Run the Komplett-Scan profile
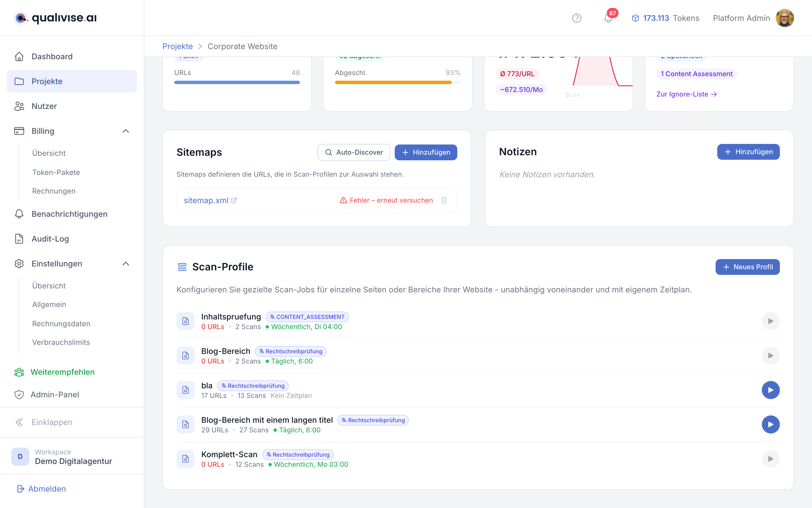This screenshot has height=508, width=812. pos(771,459)
